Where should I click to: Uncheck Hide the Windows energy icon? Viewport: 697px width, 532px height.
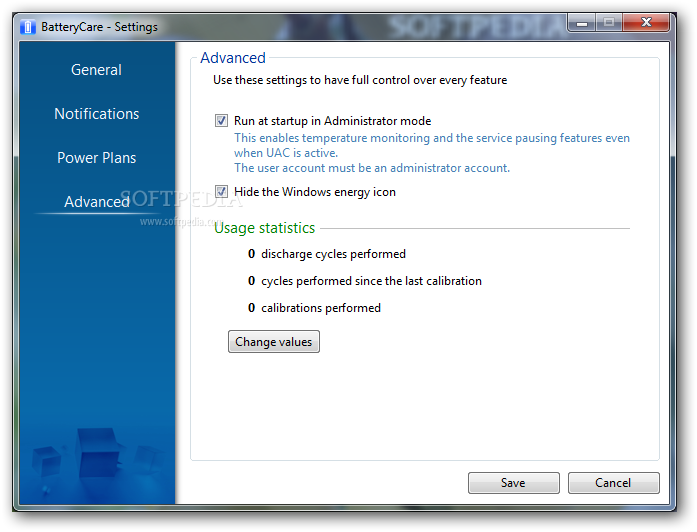click(x=221, y=192)
